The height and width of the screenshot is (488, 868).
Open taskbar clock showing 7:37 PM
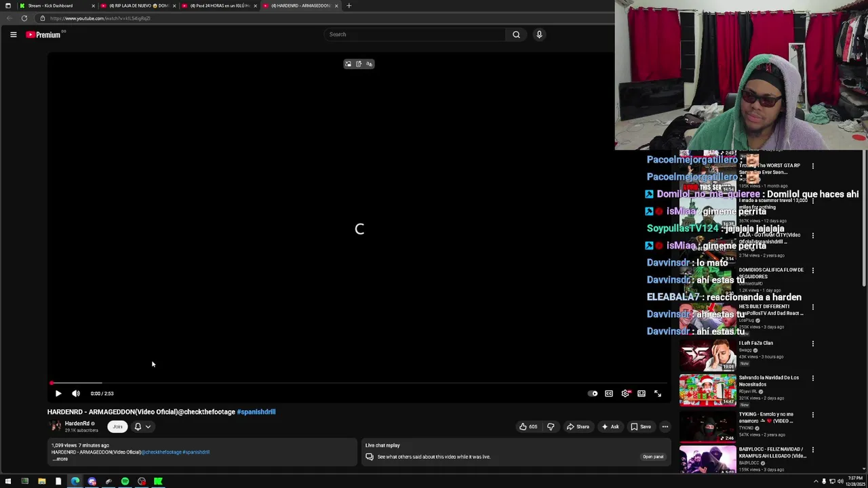856,482
